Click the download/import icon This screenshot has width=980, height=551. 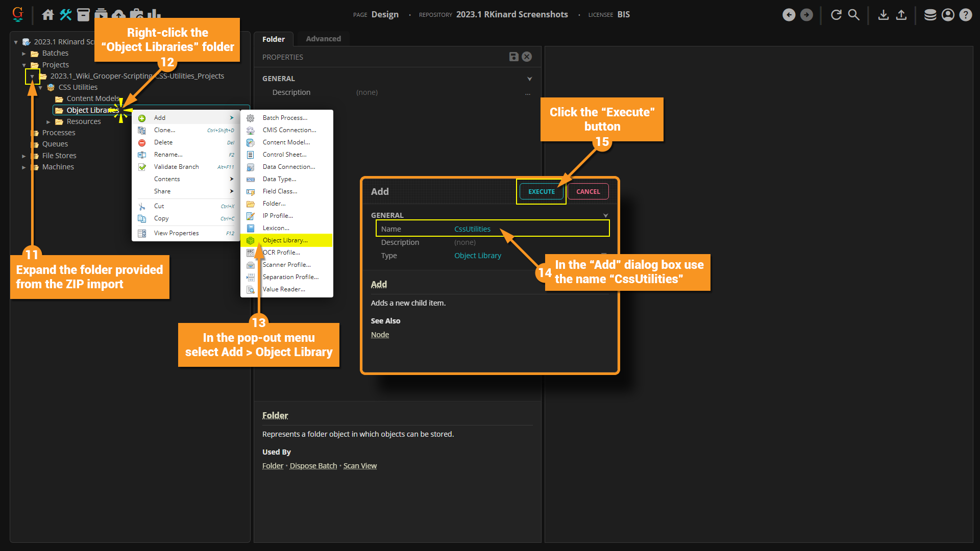pyautogui.click(x=884, y=15)
